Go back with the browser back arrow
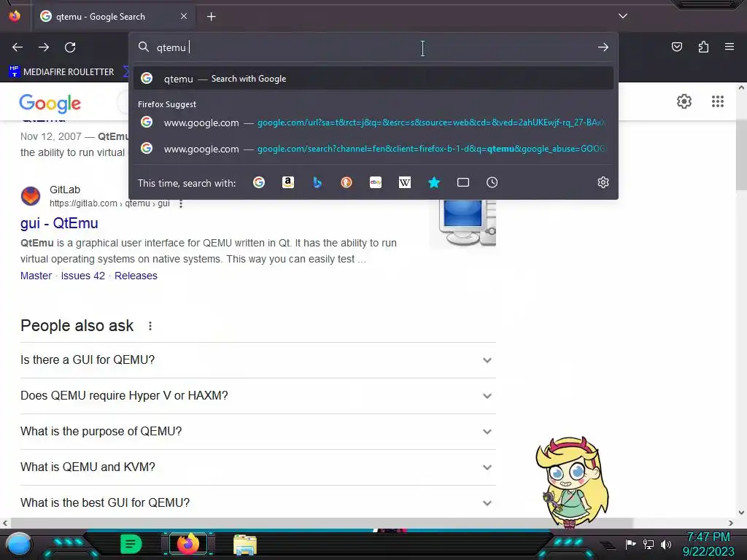This screenshot has width=747, height=560. 18,47
